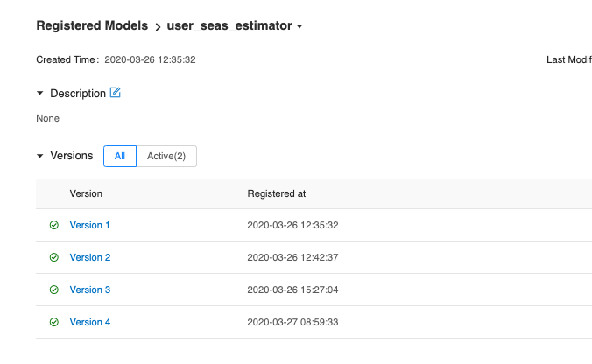Click the green status check for Version 1
592x364 pixels.
(x=54, y=225)
